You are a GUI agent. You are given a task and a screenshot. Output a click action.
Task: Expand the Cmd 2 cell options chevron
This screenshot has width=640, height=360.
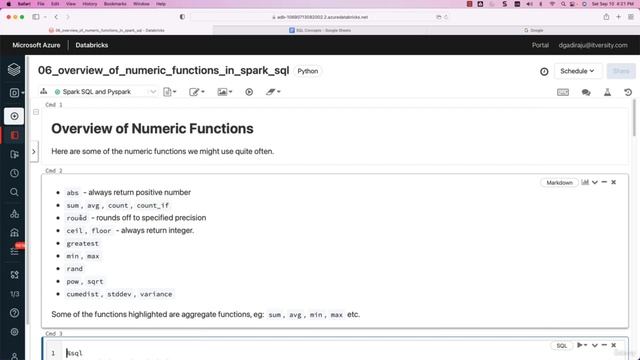595,182
